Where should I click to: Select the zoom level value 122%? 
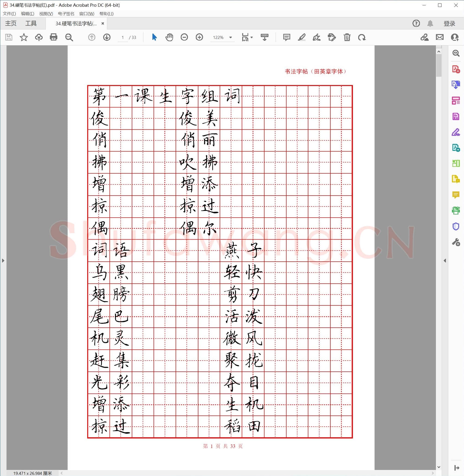(x=219, y=38)
